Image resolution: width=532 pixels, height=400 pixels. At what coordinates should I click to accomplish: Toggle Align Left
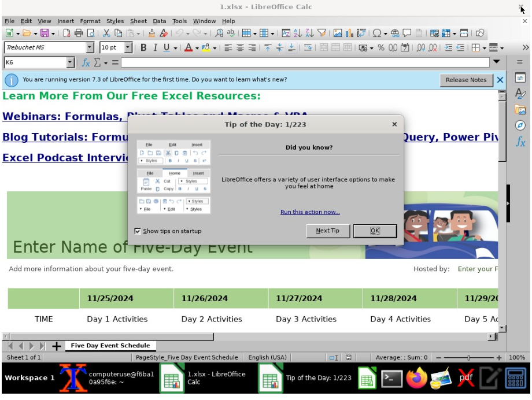pyautogui.click(x=228, y=47)
